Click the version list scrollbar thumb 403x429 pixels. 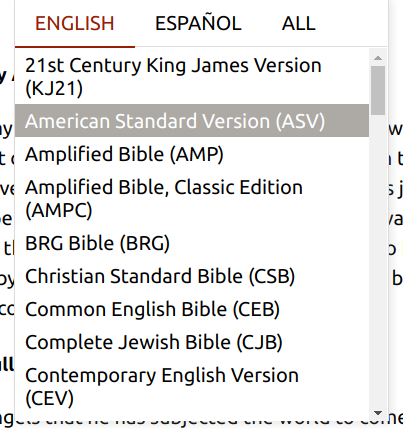(x=378, y=90)
